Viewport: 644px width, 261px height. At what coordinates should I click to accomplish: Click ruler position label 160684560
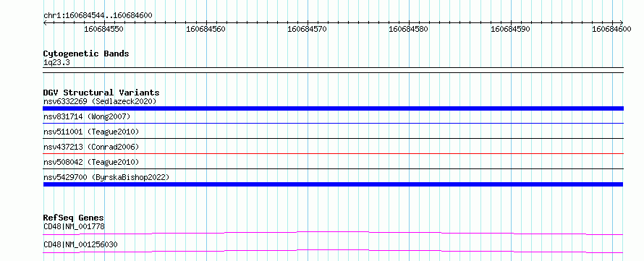click(206, 29)
